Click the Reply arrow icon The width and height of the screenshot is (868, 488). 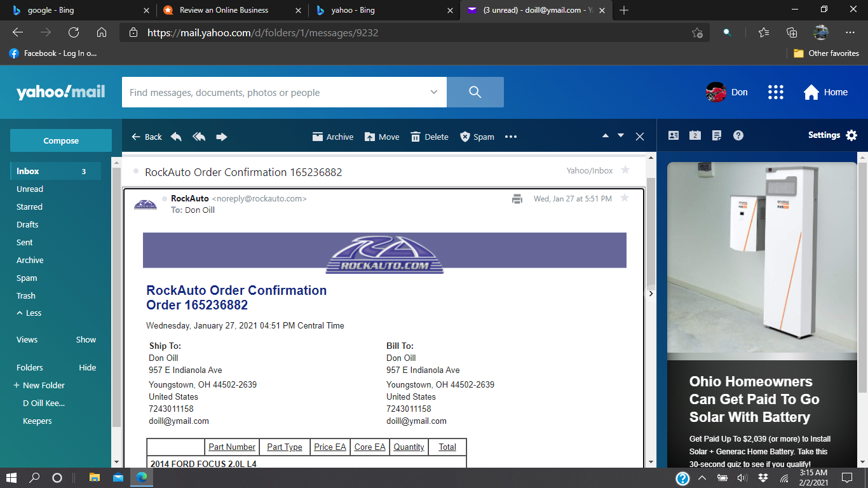click(x=176, y=137)
